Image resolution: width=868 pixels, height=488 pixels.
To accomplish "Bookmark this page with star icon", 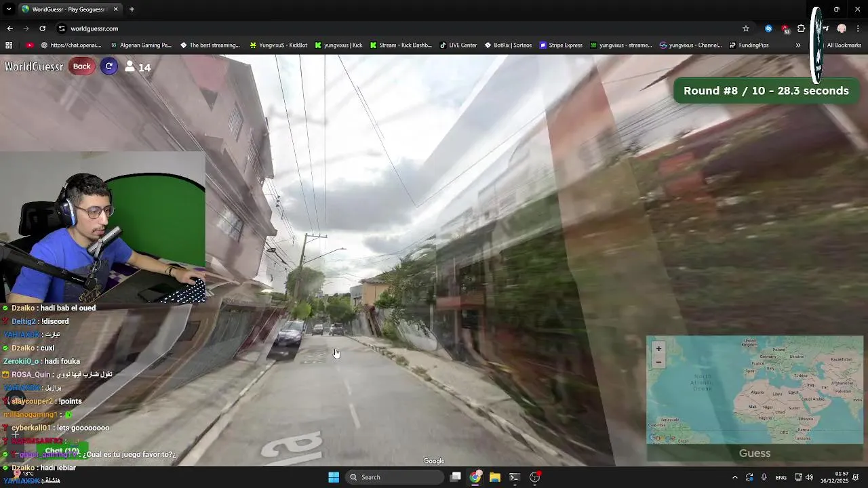I will pos(746,28).
